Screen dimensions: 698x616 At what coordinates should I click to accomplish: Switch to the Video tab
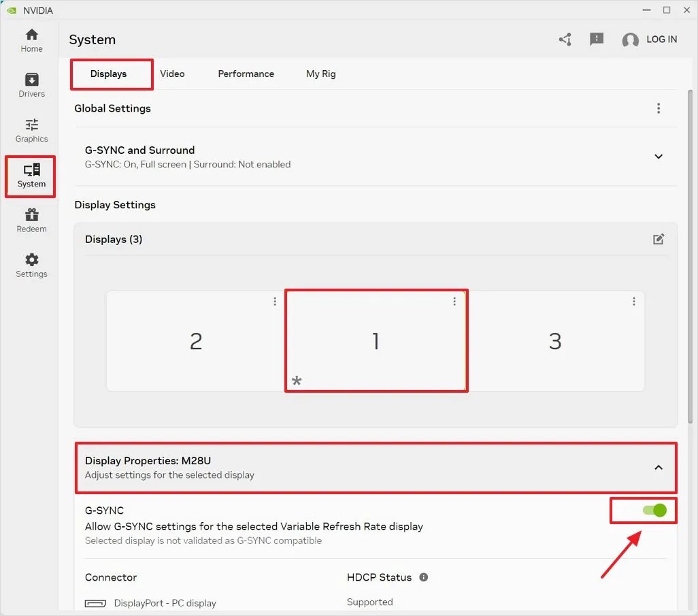point(172,74)
